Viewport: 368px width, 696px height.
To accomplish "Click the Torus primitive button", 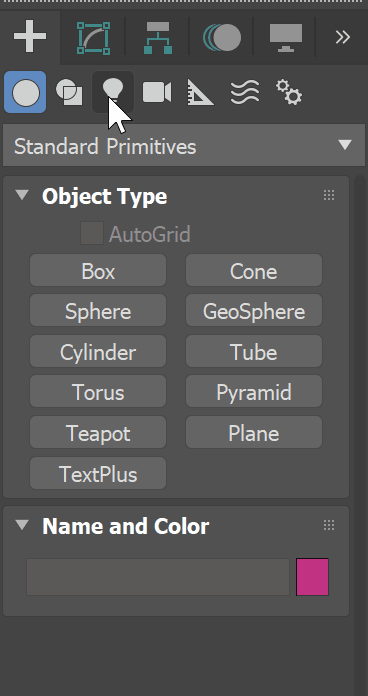I will click(x=98, y=392).
